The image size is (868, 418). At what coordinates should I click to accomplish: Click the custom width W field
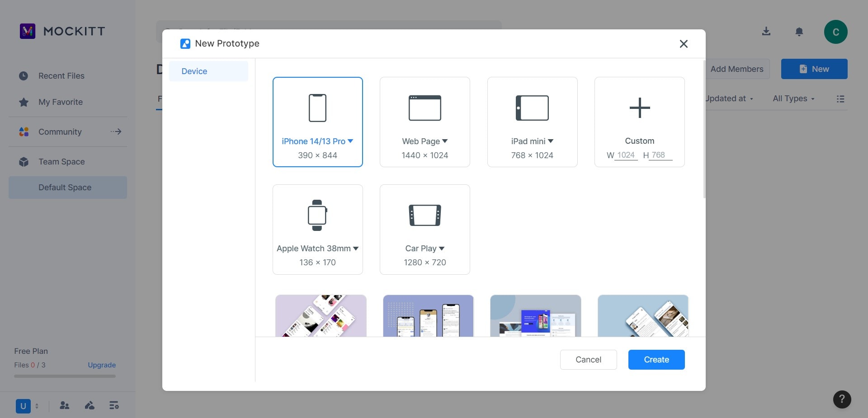[626, 155]
